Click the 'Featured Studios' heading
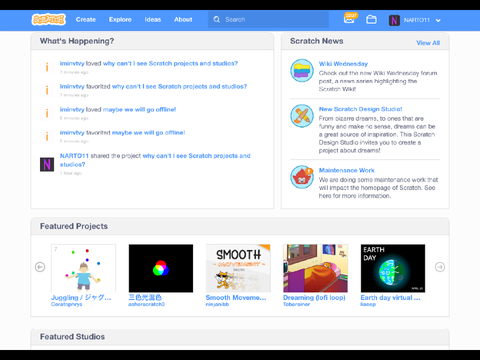Image resolution: width=480 pixels, height=360 pixels. tap(72, 337)
